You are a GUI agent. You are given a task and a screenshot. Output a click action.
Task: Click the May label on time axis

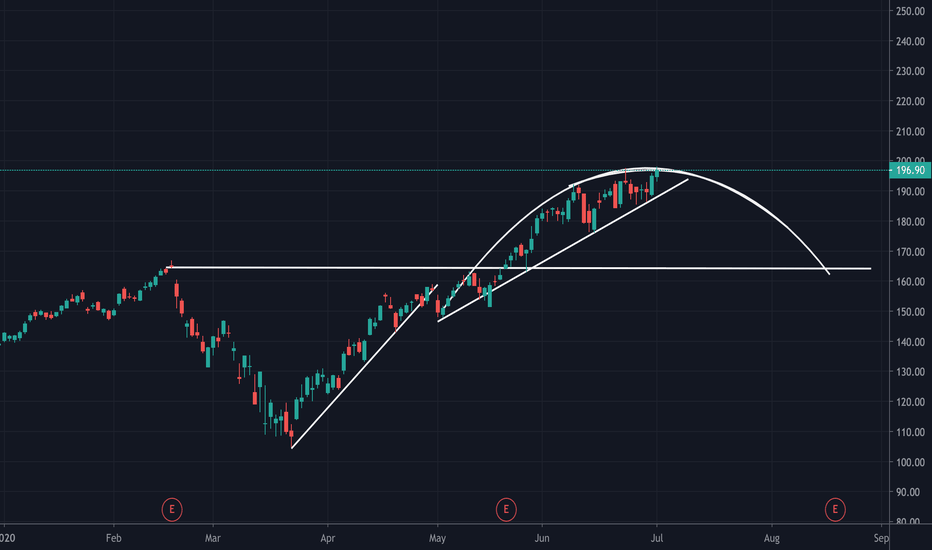437,538
